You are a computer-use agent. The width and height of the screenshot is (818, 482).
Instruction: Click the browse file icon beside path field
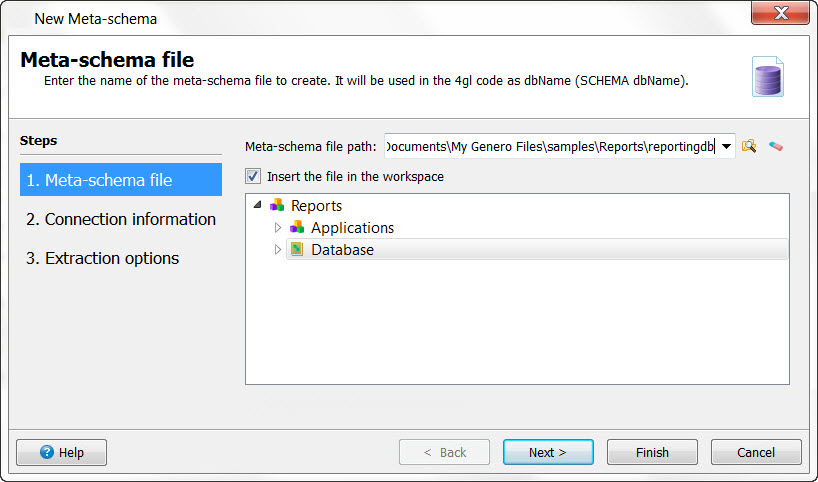pos(748,147)
